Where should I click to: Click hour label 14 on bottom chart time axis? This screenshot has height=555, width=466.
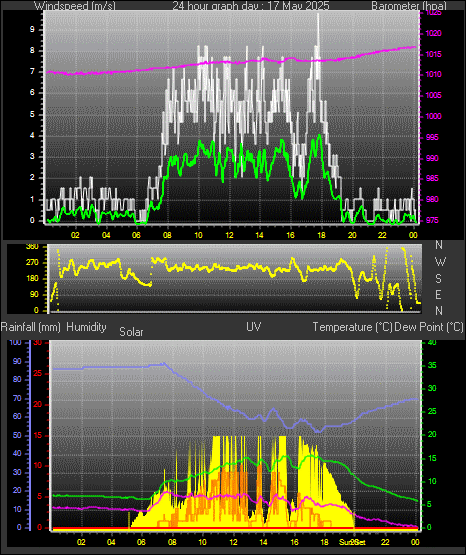(264, 542)
